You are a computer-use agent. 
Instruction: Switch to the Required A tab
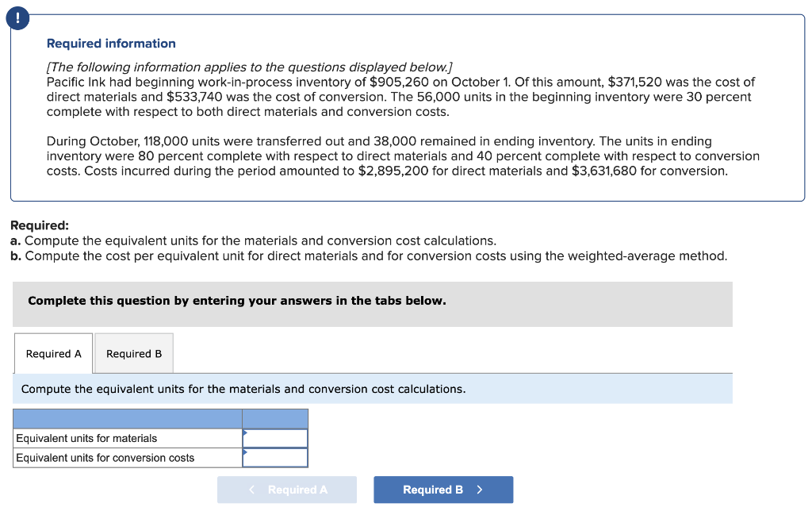tap(53, 354)
